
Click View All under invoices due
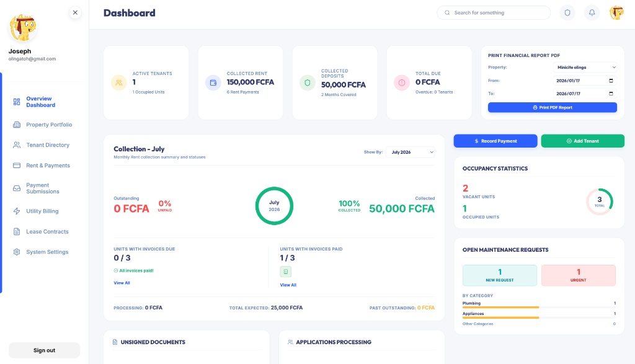(122, 283)
